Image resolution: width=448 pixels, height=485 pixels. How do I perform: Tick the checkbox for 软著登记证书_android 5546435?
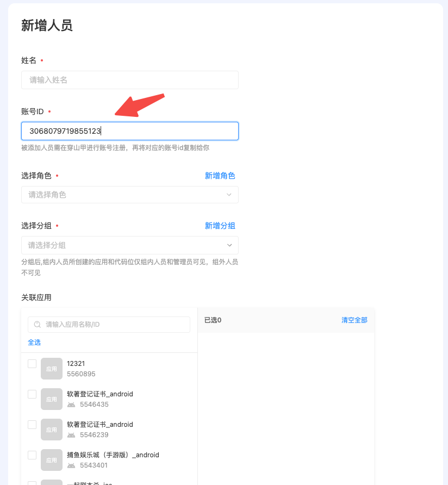pos(32,394)
